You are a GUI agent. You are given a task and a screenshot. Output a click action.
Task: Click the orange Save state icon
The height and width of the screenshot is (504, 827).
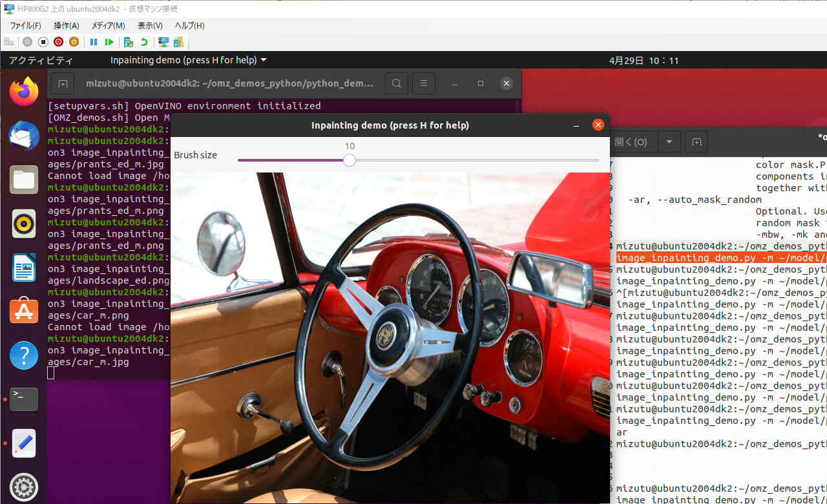click(x=74, y=42)
